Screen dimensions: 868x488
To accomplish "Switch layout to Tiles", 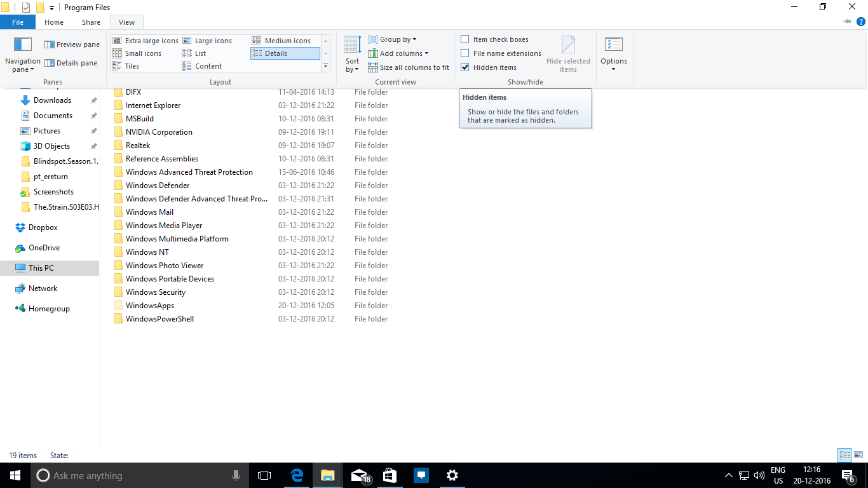I will [x=126, y=66].
